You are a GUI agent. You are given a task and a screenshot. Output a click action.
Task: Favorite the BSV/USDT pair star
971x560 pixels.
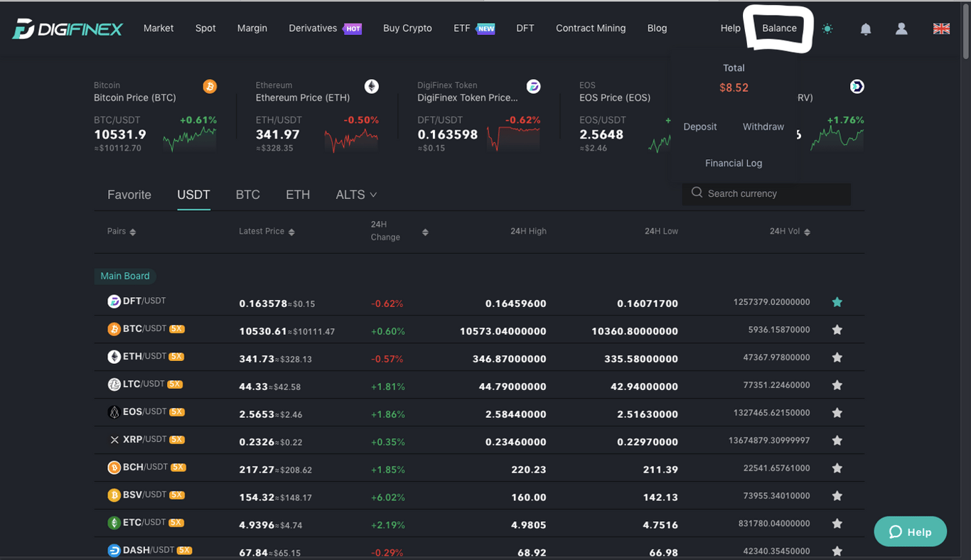[x=837, y=496]
